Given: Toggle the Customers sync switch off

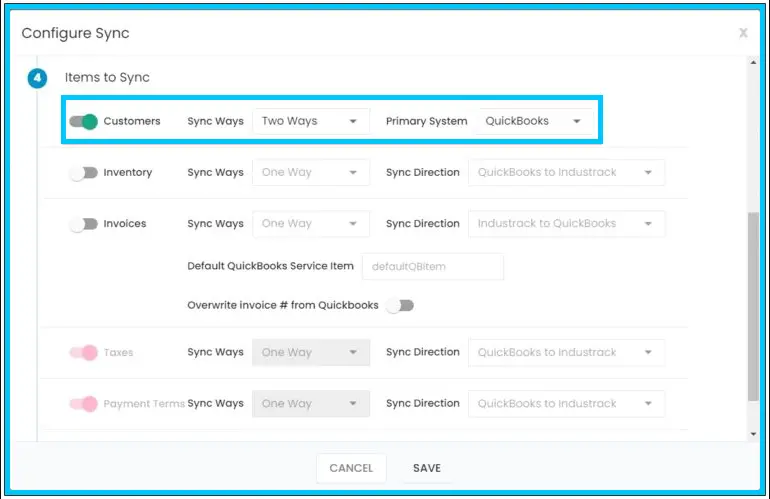Looking at the screenshot, I should point(83,121).
